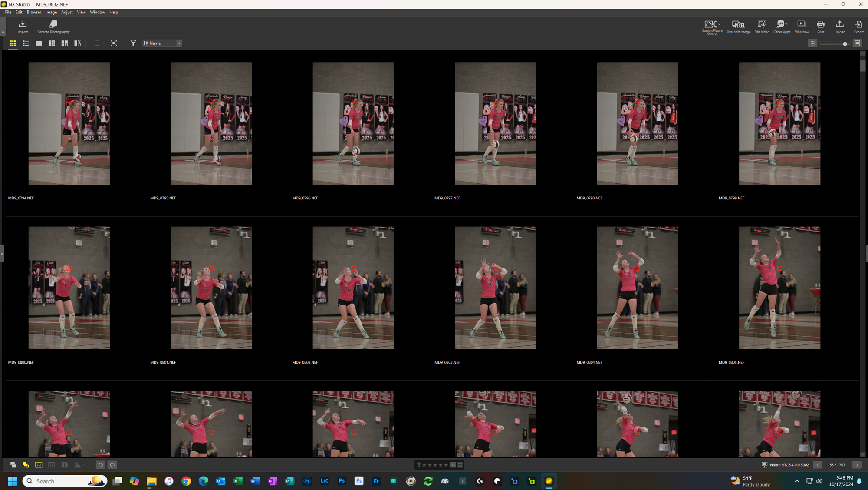Toggle focus point display
The height and width of the screenshot is (490, 868).
pos(39,465)
